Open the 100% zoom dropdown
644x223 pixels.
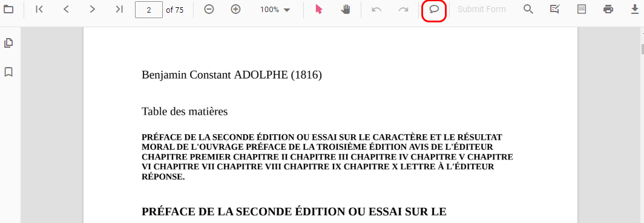click(275, 10)
